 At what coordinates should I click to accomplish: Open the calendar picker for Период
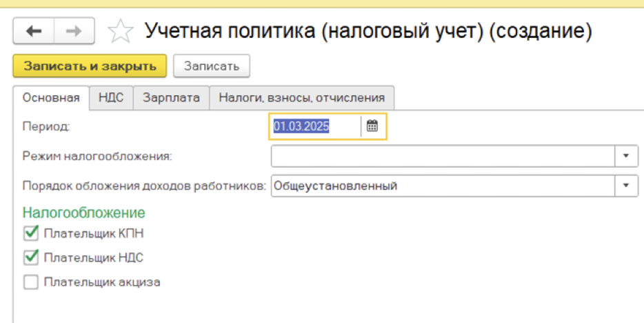click(x=372, y=126)
